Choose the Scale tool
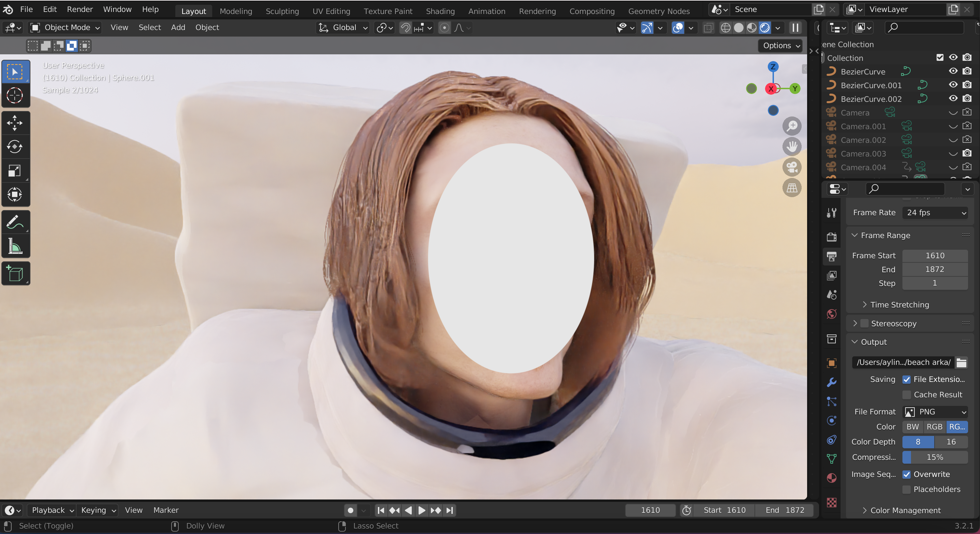Viewport: 980px width, 534px height. tap(15, 171)
